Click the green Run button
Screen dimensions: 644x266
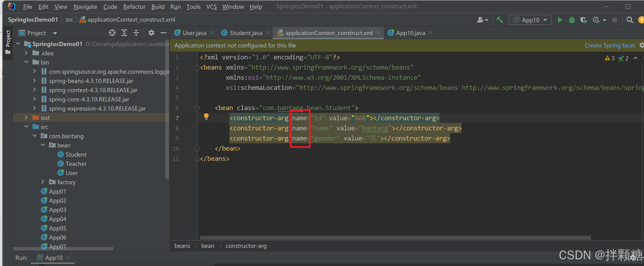point(560,20)
